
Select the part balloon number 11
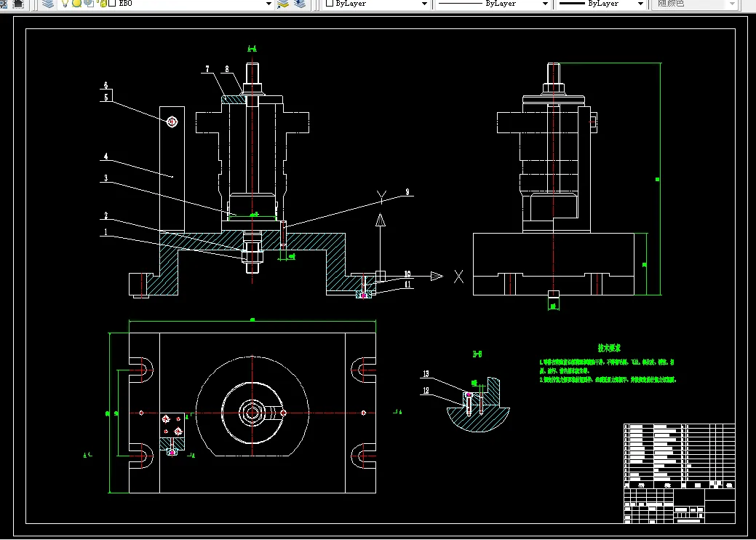point(408,285)
